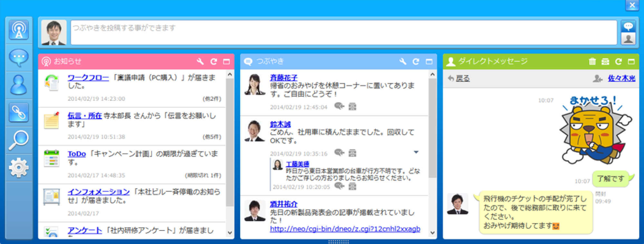644x244 pixels.
Task: Click the post speech bubble button beside input
Action: 628,26
